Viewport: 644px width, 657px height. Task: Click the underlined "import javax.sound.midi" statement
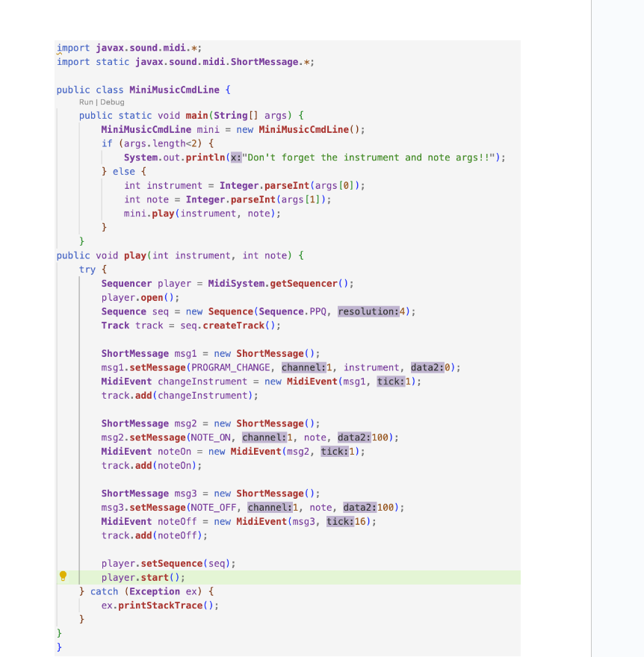tap(120, 47)
